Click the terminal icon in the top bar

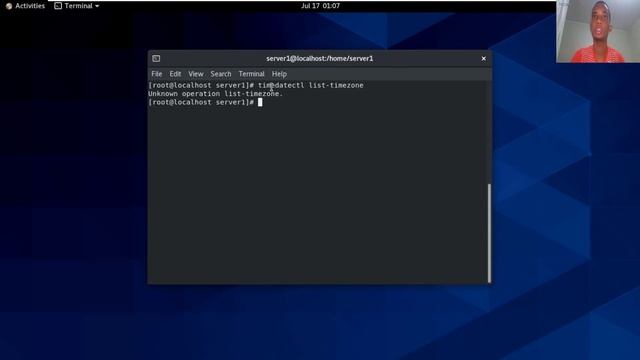pos(58,6)
